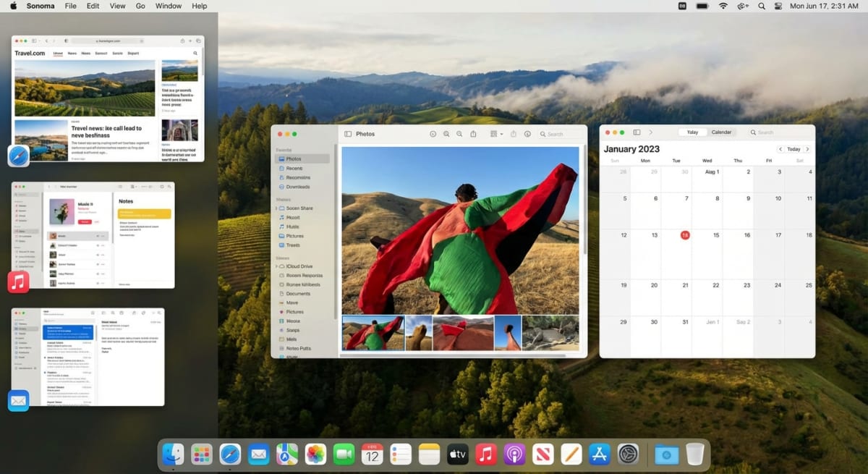Click the info icon in Photos toolbar

(x=527, y=134)
